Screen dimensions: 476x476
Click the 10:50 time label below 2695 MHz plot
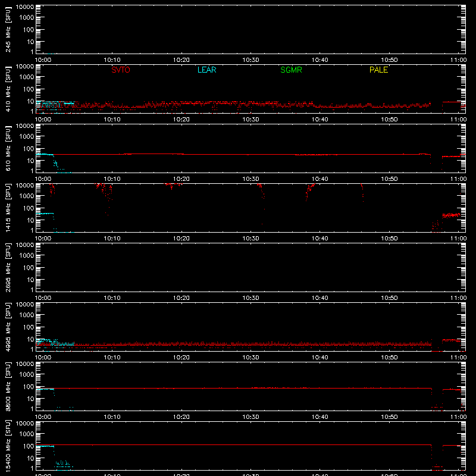pos(389,298)
